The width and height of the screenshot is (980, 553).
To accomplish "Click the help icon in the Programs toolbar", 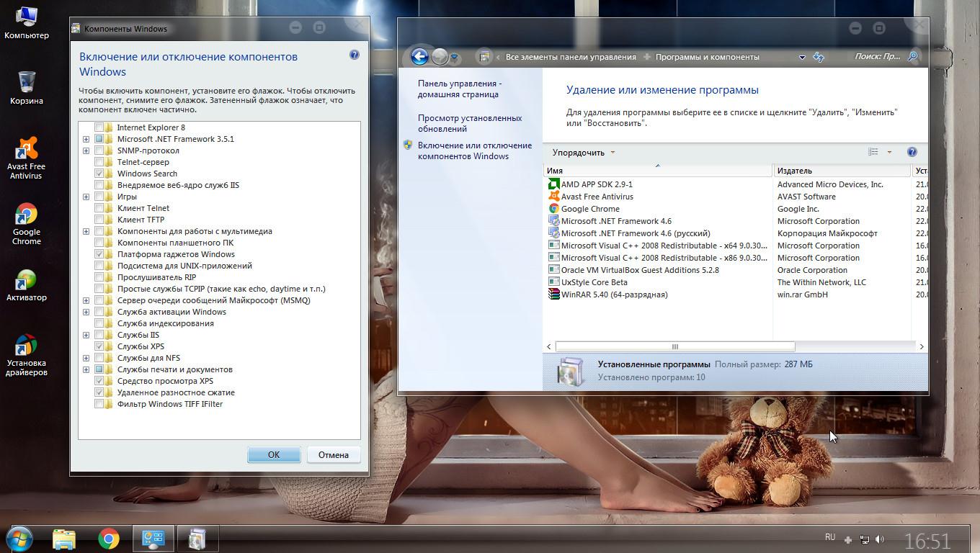I will [912, 152].
